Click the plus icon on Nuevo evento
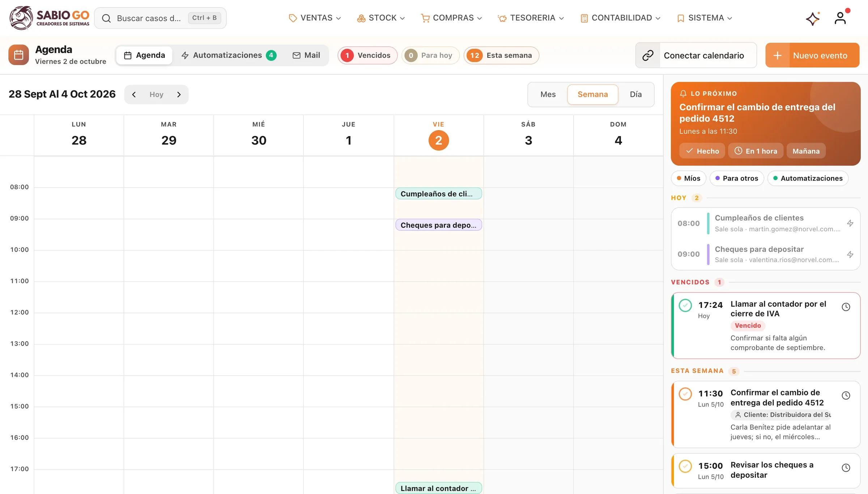Image resolution: width=868 pixels, height=494 pixels. tap(777, 55)
